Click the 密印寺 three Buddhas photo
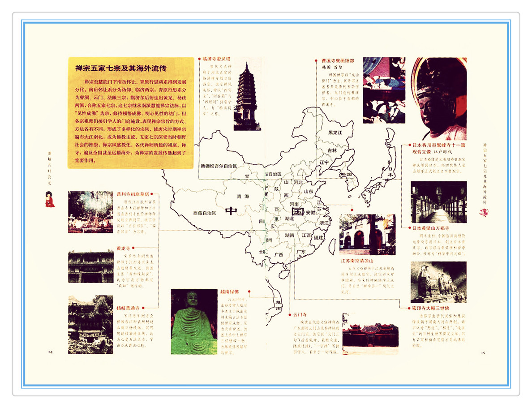 coord(438,282)
